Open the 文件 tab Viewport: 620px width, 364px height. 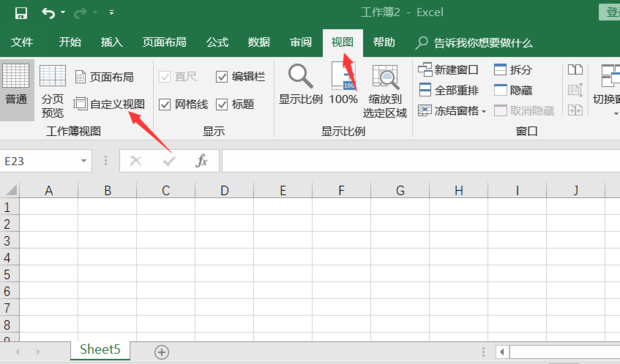22,42
